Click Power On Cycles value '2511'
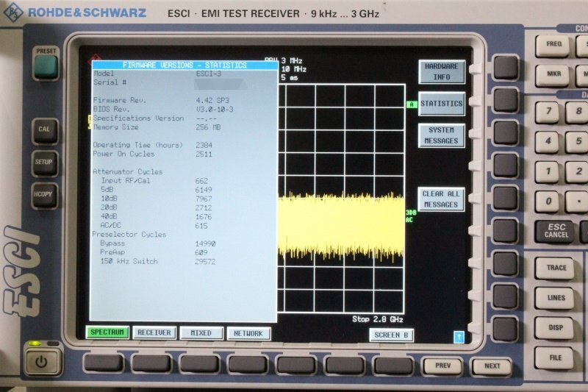588x392 pixels. 204,154
